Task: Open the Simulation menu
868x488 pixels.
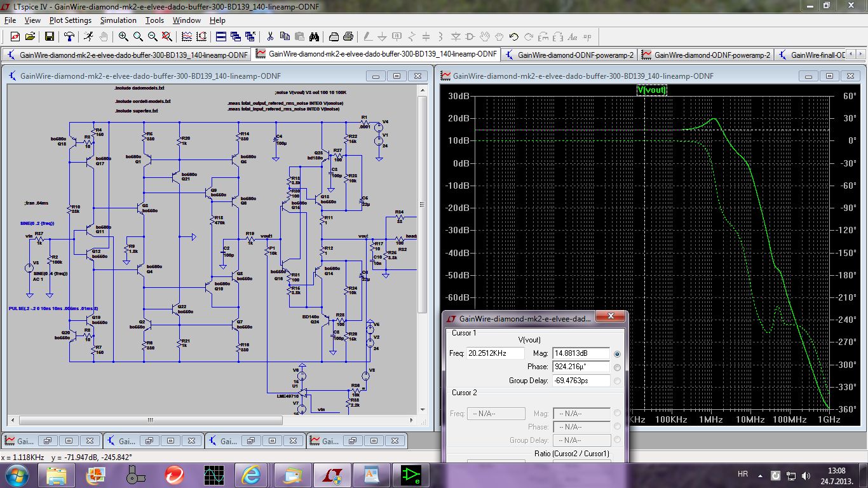Action: 118,20
